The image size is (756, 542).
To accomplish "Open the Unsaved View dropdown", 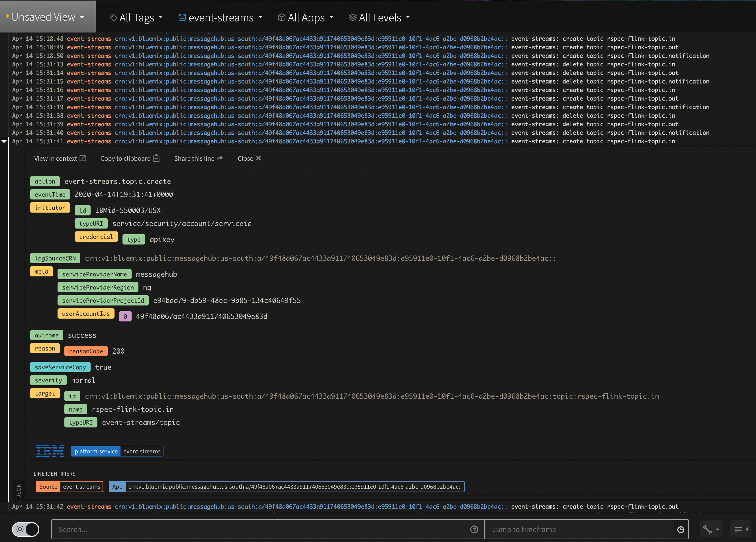I will [48, 17].
